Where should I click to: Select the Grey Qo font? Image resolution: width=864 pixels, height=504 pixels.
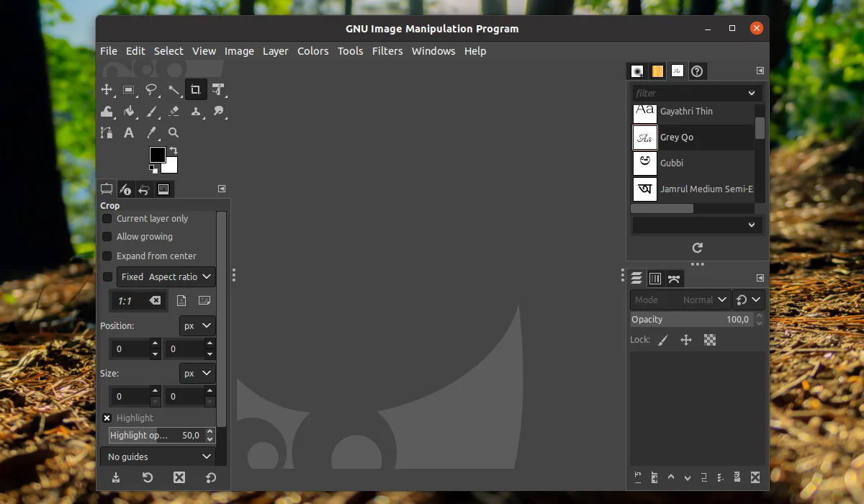[677, 137]
